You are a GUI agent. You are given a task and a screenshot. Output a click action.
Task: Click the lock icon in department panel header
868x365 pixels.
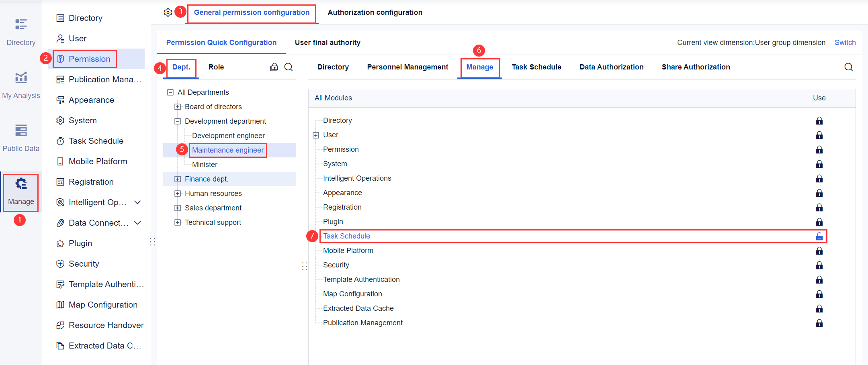274,67
